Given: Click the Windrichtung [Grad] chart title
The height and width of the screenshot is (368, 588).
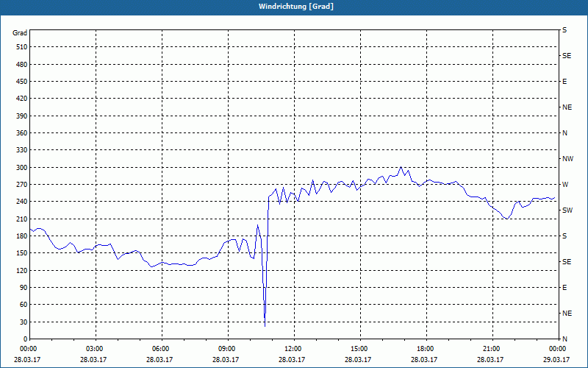Looking at the screenshot, I should click(296, 7).
